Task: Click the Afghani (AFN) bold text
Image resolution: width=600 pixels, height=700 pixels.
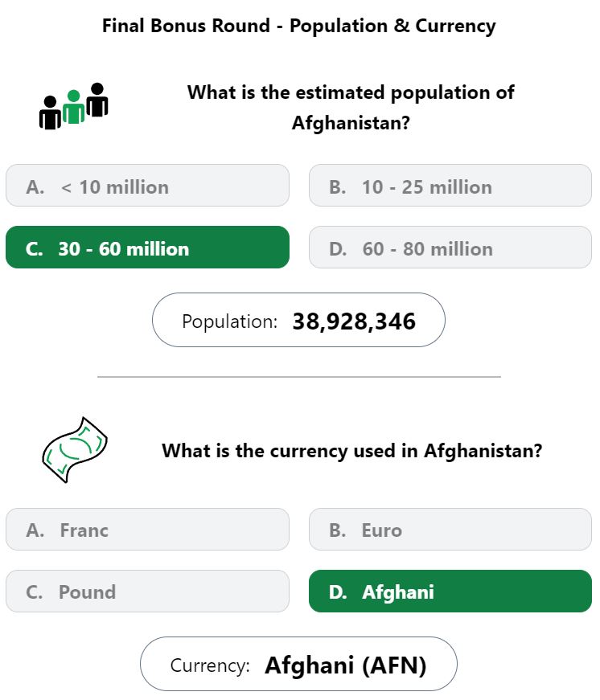Action: [346, 665]
